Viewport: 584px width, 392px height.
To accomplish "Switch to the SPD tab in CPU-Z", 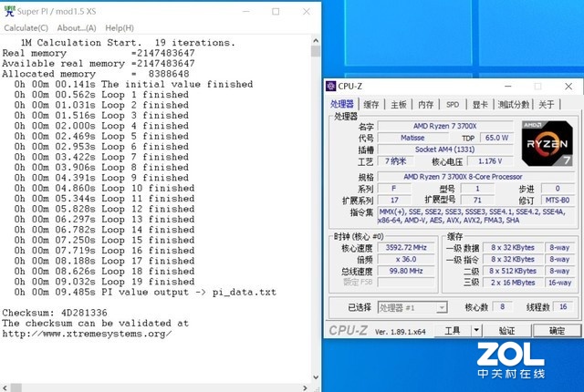I will (x=453, y=105).
